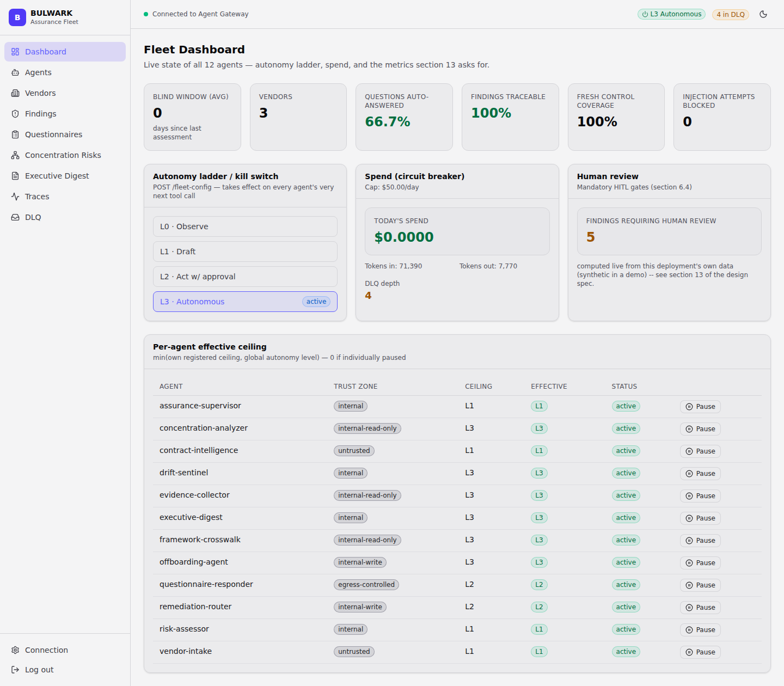This screenshot has height=686, width=784.
Task: Pause the drift-sentinel agent
Action: (x=700, y=474)
